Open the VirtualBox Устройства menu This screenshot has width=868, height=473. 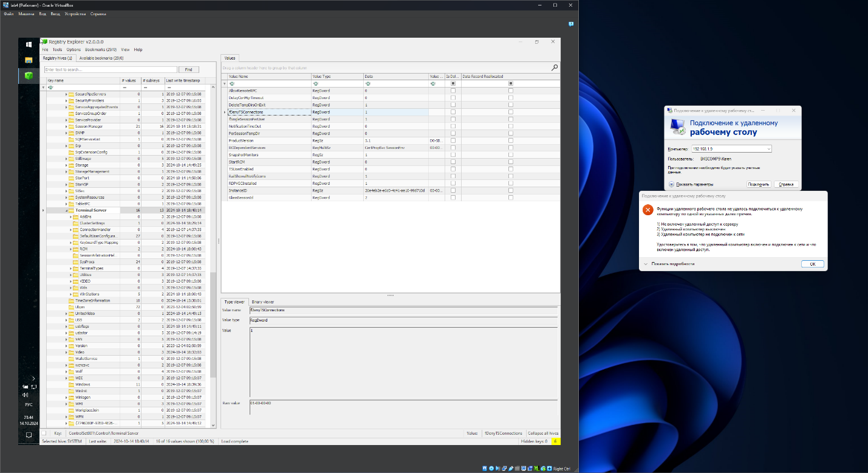click(x=75, y=13)
